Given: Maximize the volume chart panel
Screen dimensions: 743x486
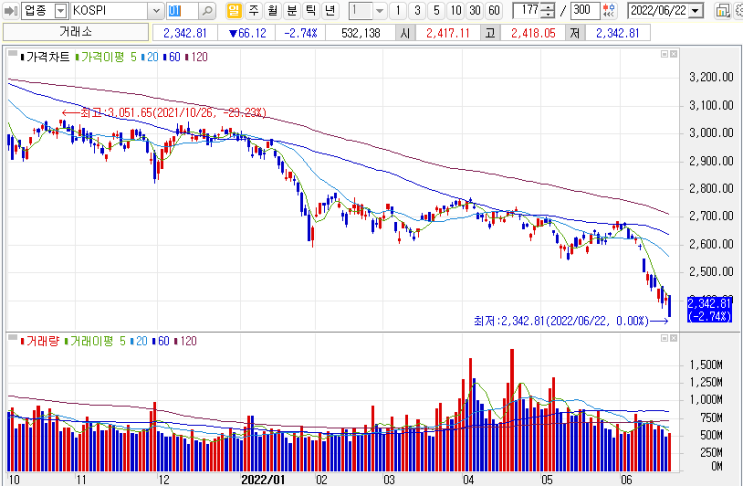Looking at the screenshot, I should [665, 338].
